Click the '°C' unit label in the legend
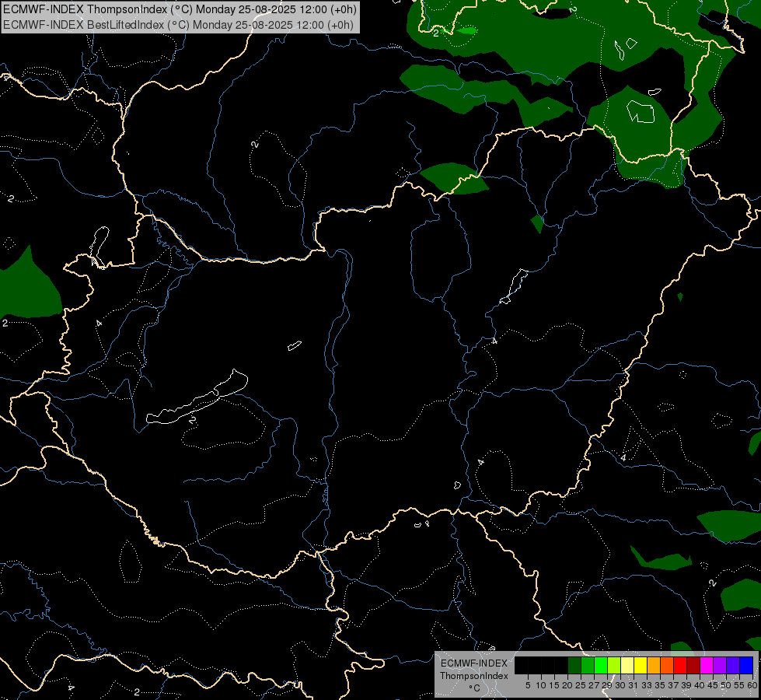The width and height of the screenshot is (761, 700). click(x=474, y=688)
